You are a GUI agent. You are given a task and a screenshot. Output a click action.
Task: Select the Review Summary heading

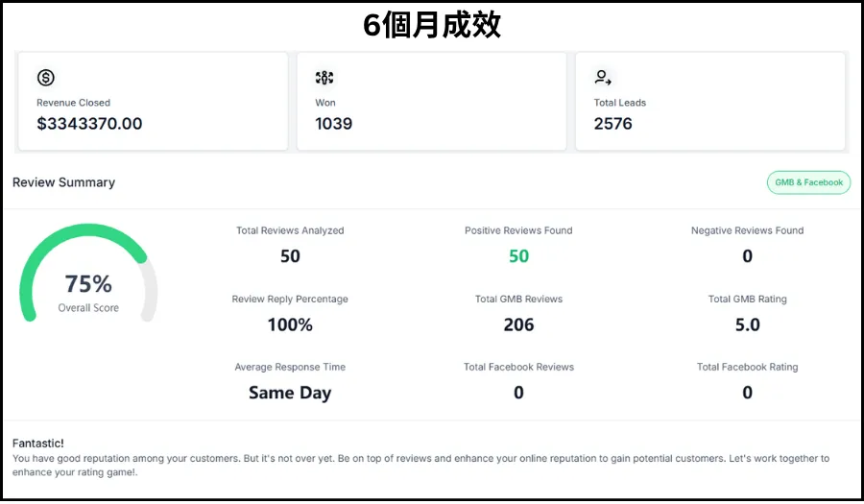pos(63,182)
